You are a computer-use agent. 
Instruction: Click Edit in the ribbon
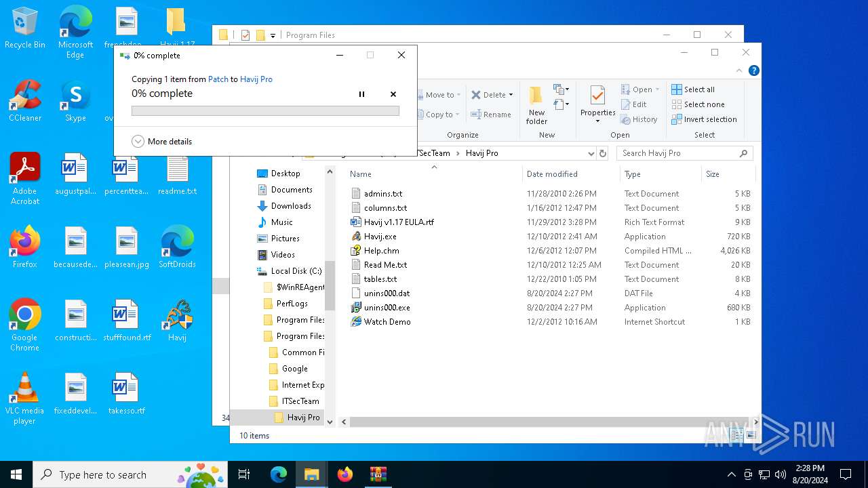coord(633,104)
